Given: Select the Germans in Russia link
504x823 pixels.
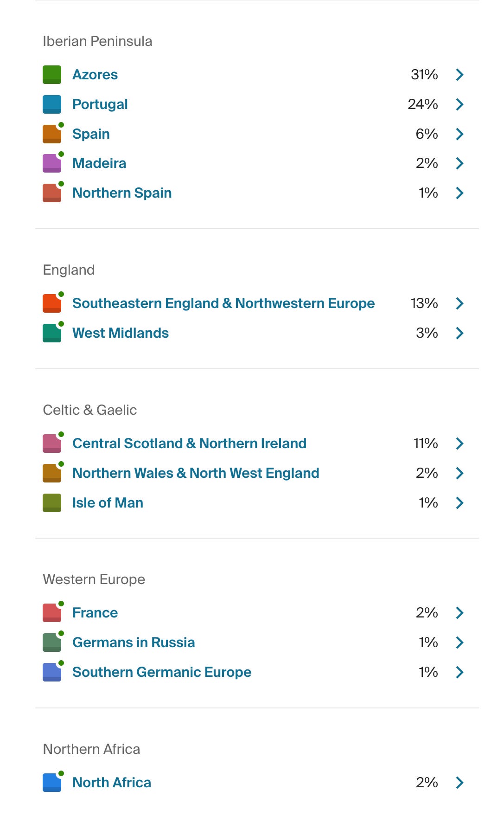Looking at the screenshot, I should click(x=134, y=643).
